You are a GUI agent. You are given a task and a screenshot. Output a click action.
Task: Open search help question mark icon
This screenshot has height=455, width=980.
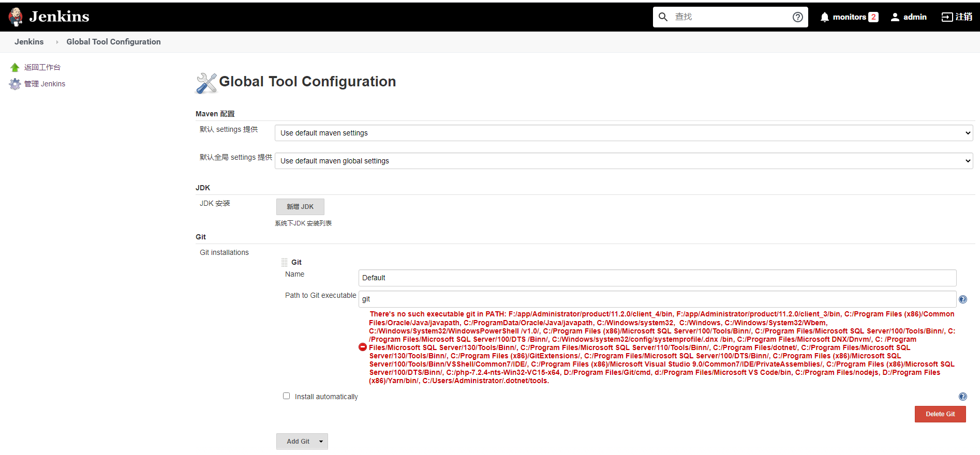click(x=797, y=17)
